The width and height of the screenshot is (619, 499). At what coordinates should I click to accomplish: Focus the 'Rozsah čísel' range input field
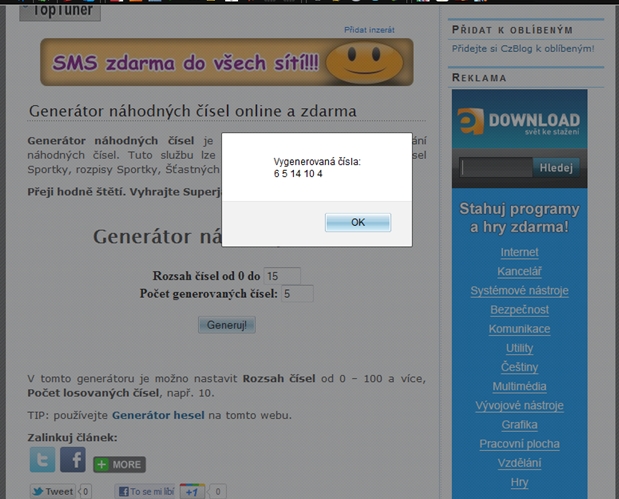[x=282, y=275]
